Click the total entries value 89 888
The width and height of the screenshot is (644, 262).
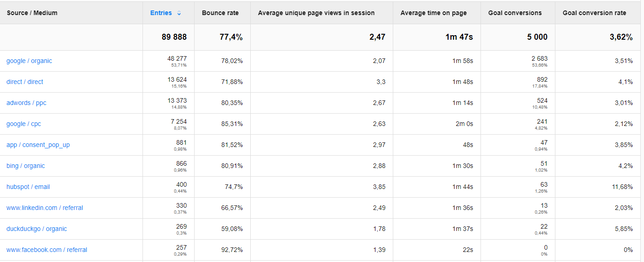click(174, 37)
